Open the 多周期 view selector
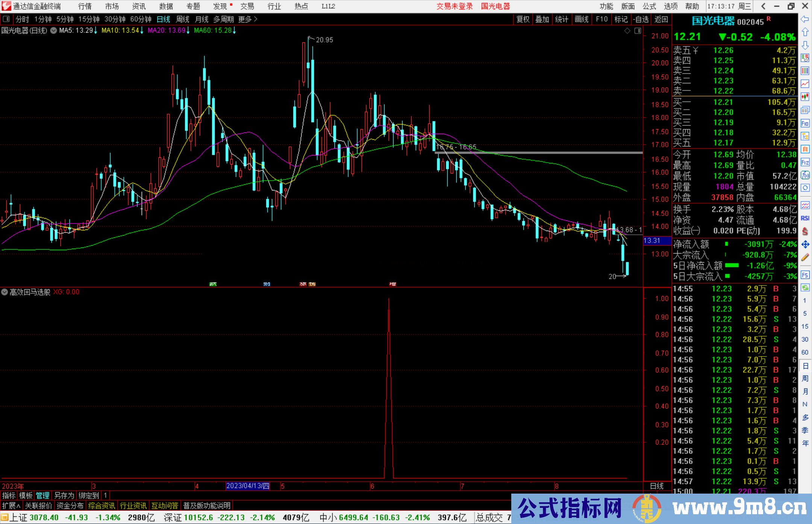Viewport: 812px width, 524px height. (x=224, y=19)
